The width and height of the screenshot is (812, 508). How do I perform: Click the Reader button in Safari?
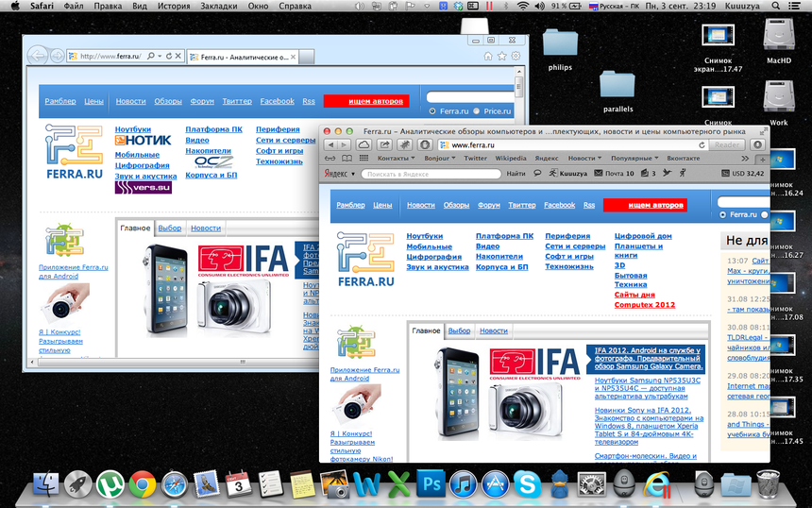727,145
